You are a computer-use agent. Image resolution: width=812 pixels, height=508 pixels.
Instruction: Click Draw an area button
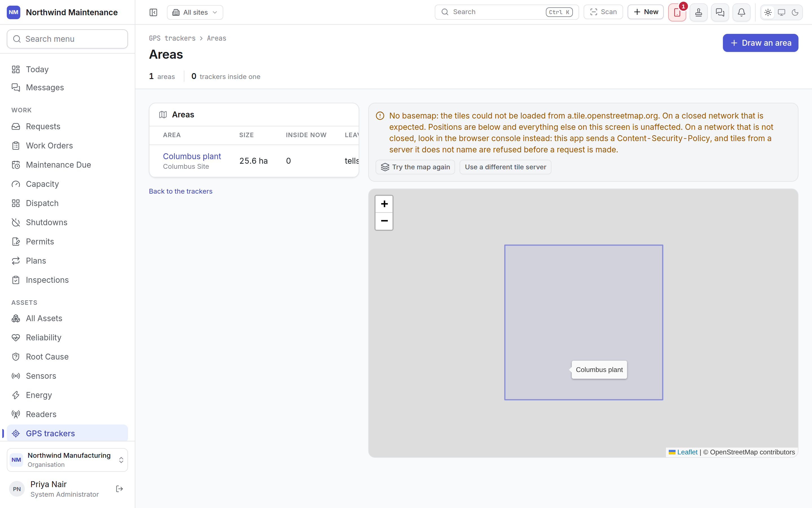(x=760, y=43)
